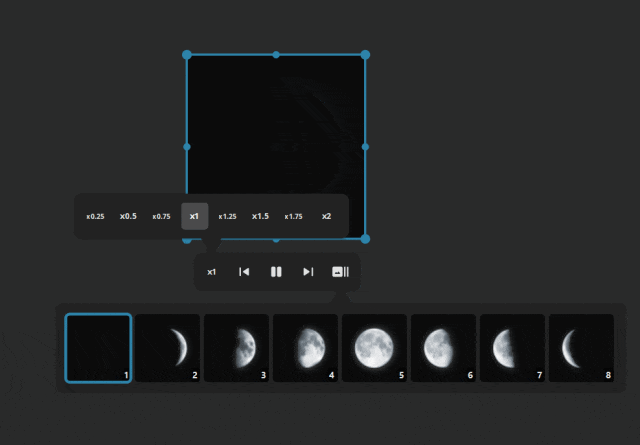Choose the x1.25 speed option

tap(227, 216)
